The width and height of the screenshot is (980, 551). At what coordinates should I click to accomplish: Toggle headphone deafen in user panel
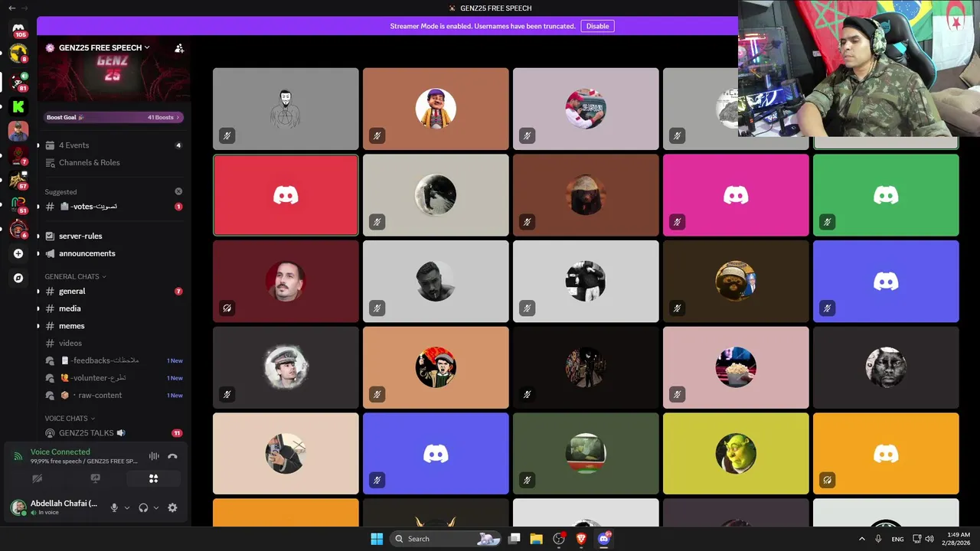tap(143, 507)
